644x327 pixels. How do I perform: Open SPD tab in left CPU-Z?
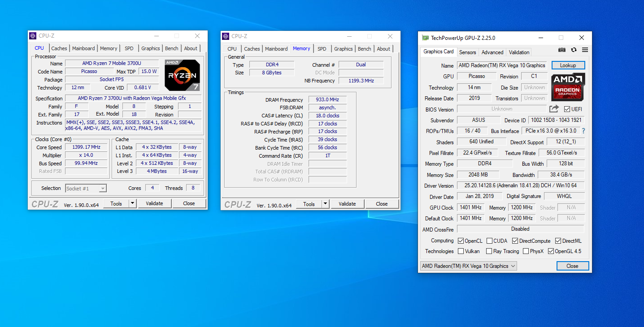129,48
